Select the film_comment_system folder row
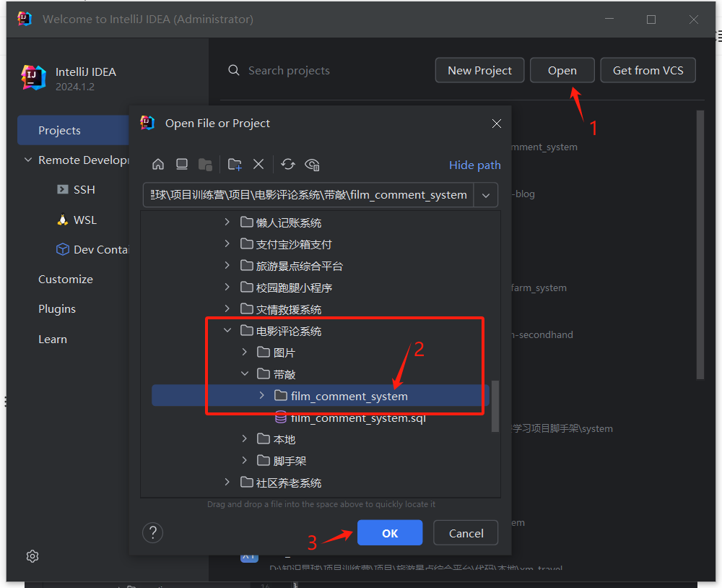 (x=320, y=395)
